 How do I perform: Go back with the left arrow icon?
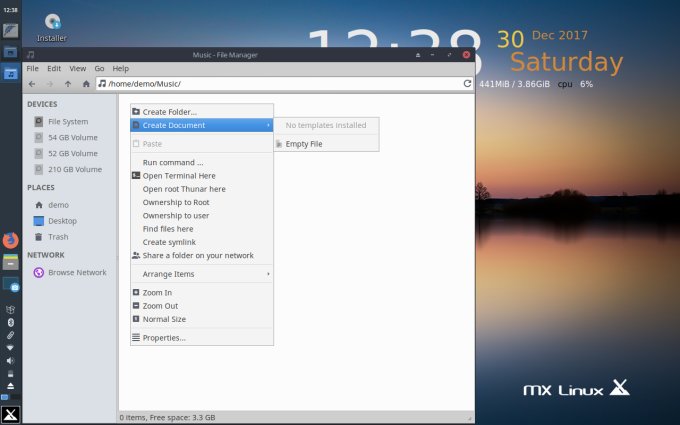pyautogui.click(x=32, y=84)
